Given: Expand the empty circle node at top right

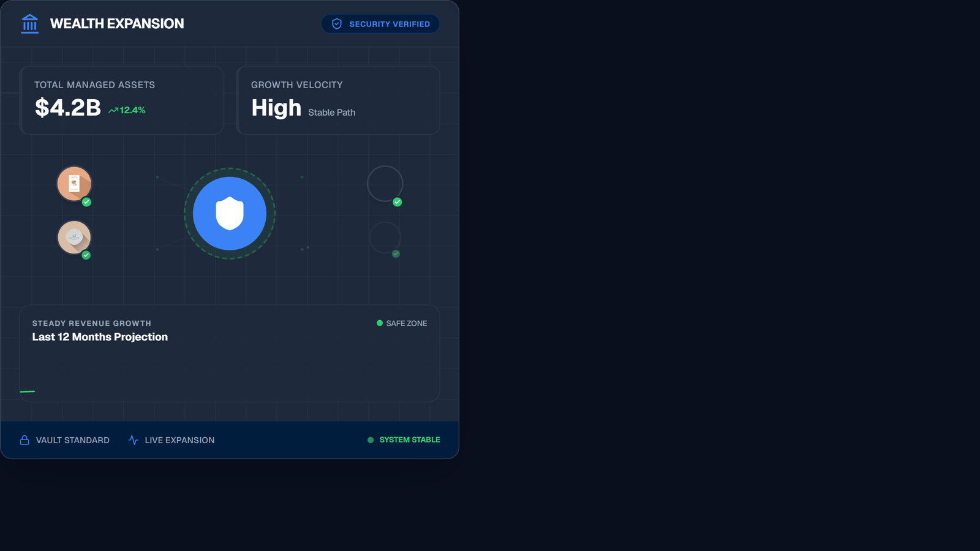Looking at the screenshot, I should point(385,183).
